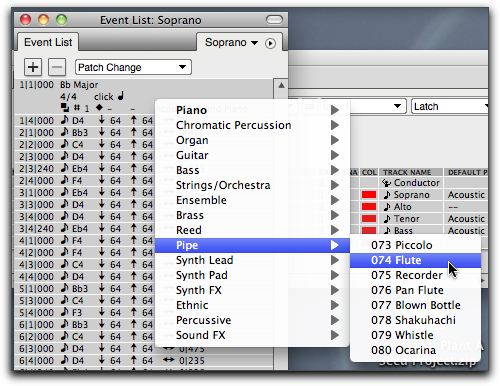The image size is (500, 386).
Task: Click the red color swatch for Alto track
Action: pos(369,207)
